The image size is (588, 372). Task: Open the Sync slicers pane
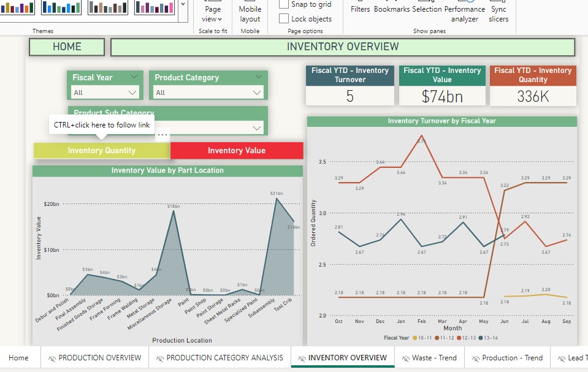coord(498,13)
